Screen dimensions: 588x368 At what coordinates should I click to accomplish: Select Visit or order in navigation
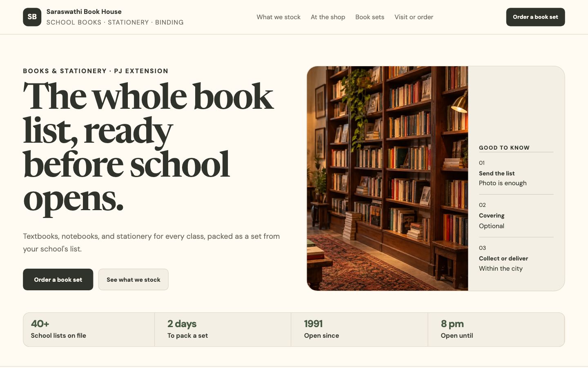click(414, 17)
